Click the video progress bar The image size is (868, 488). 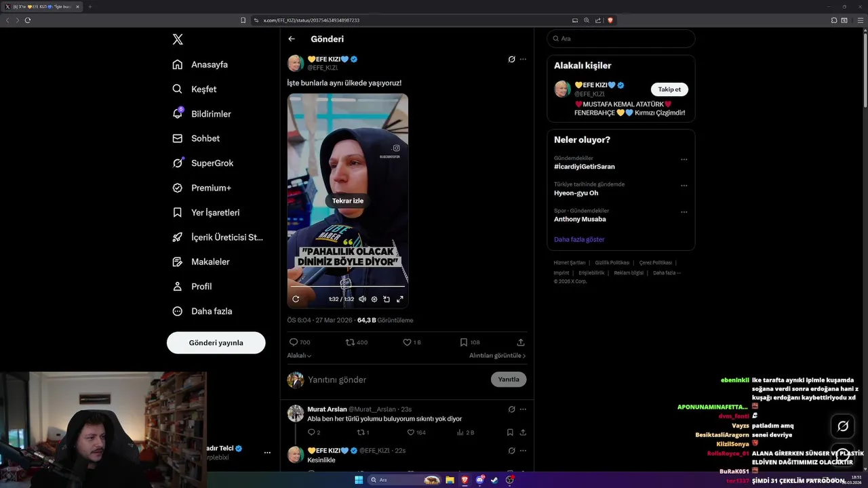click(348, 286)
